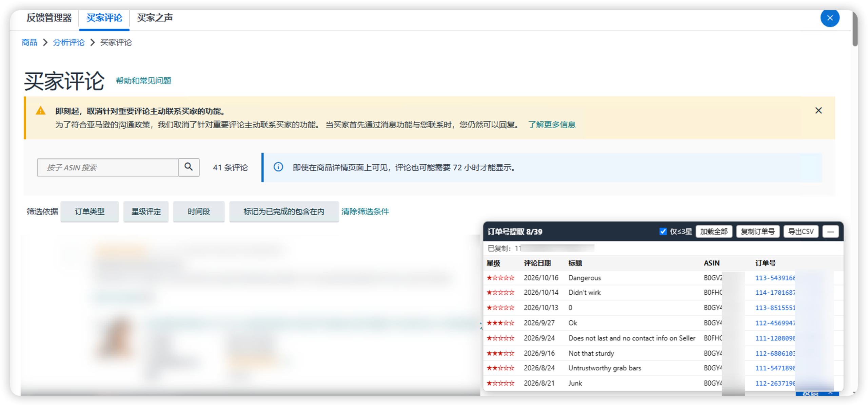Open order number 113-5439166 link
The width and height of the screenshot is (868, 406).
[775, 278]
